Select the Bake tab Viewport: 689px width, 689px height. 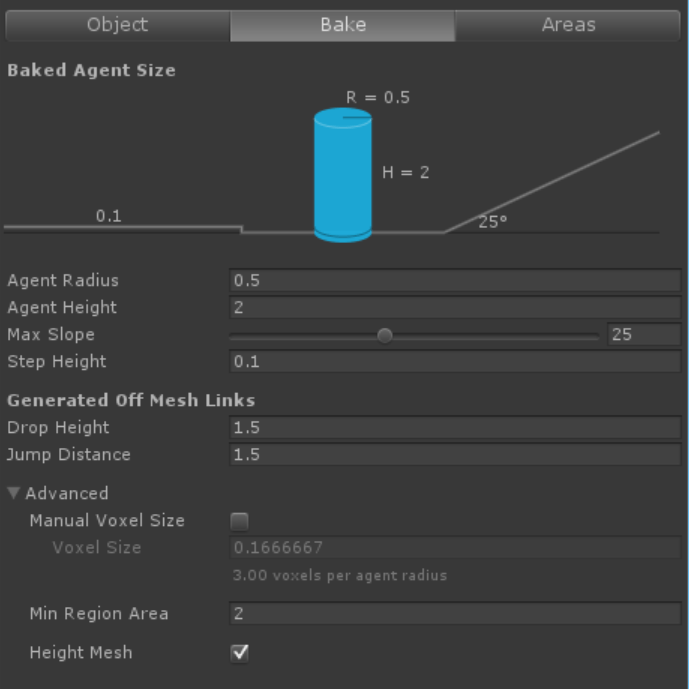coord(342,25)
